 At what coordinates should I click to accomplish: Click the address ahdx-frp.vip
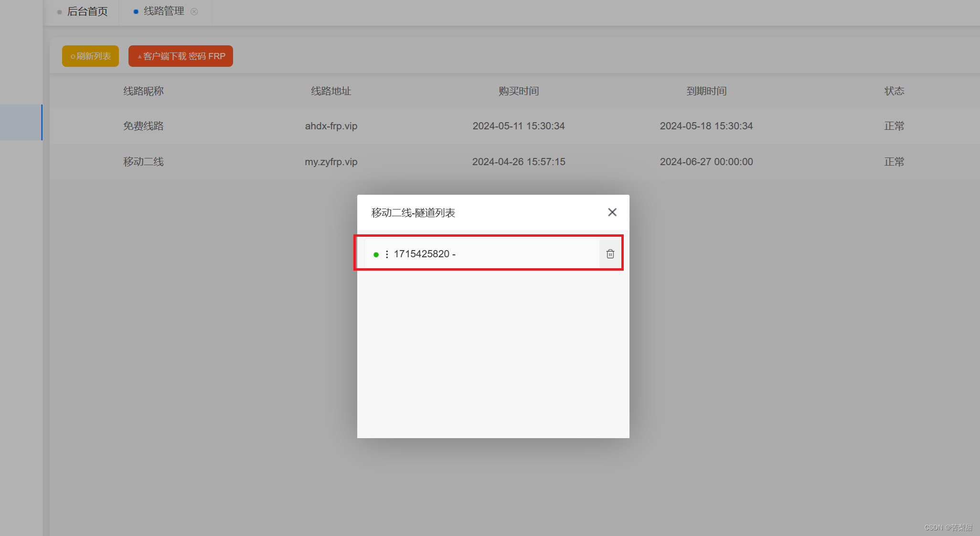coord(331,126)
